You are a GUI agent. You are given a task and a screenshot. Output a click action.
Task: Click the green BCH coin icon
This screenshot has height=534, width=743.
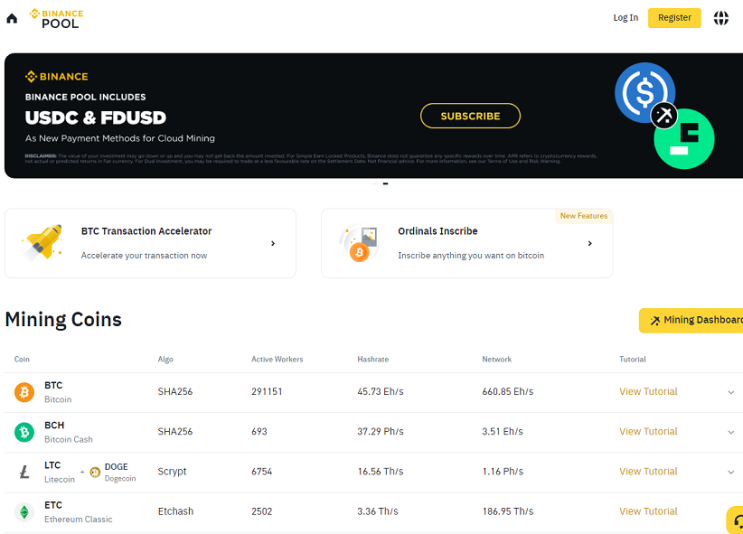(x=24, y=432)
